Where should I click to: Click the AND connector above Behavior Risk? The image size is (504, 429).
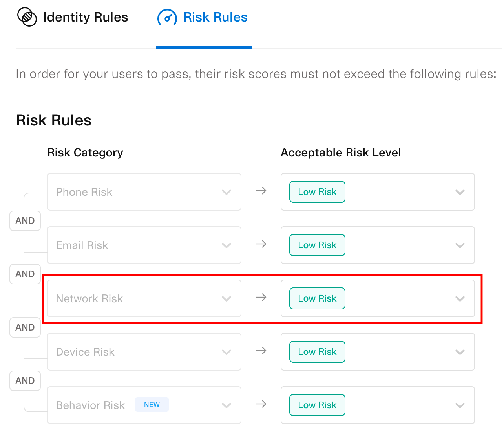[x=25, y=380]
